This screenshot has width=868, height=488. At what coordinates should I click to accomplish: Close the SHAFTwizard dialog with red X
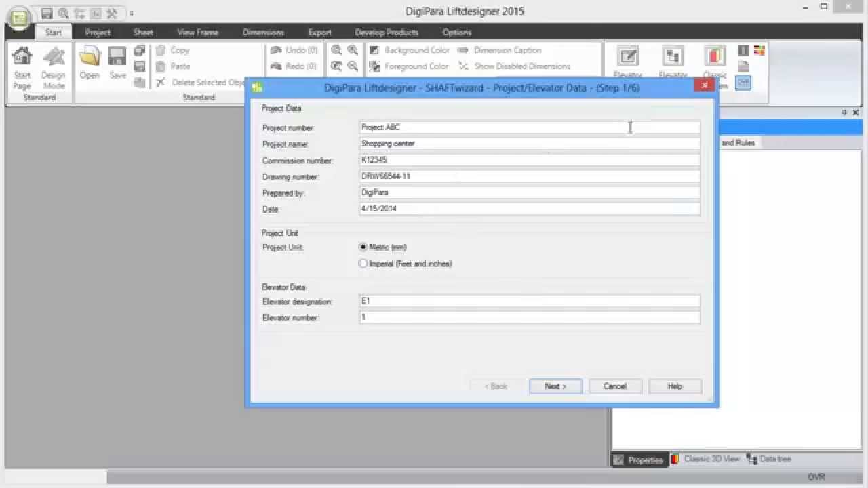click(x=704, y=85)
